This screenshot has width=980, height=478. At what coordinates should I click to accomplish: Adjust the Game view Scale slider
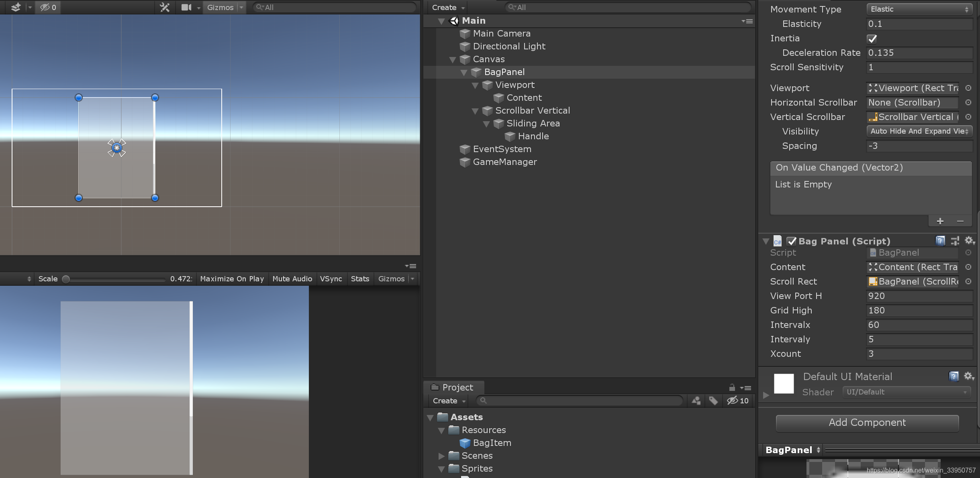pyautogui.click(x=66, y=279)
